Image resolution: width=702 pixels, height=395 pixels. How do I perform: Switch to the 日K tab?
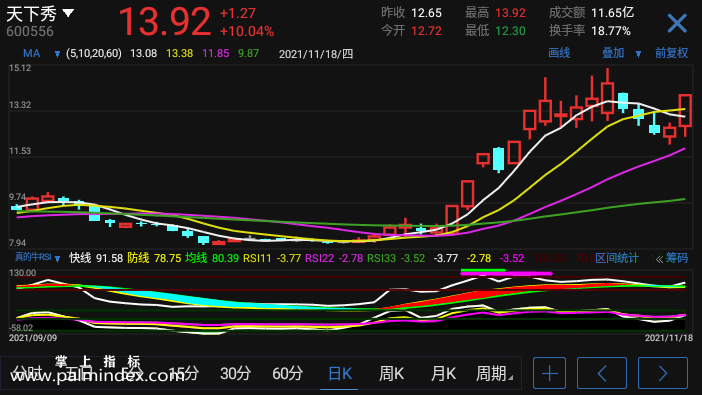tap(340, 373)
